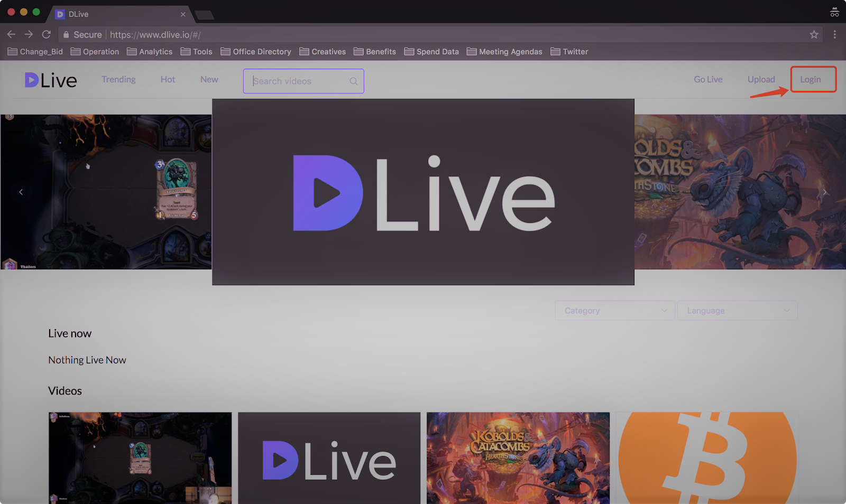Viewport: 846px width, 504px height.
Task: Show previous carousel slide
Action: pos(21,192)
